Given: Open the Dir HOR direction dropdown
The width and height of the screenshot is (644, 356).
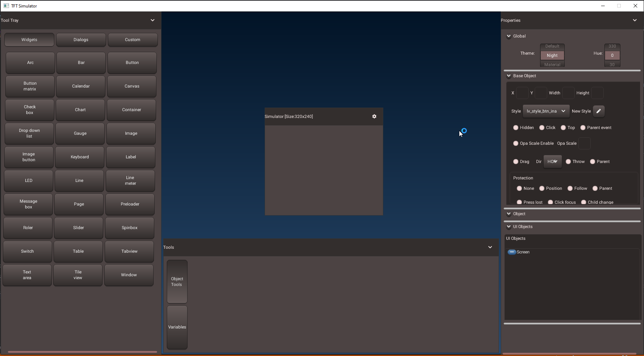Looking at the screenshot, I should point(553,162).
